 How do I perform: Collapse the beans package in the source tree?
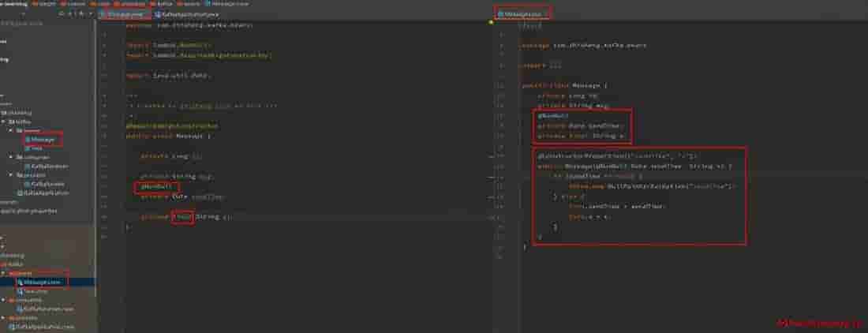(x=10, y=131)
